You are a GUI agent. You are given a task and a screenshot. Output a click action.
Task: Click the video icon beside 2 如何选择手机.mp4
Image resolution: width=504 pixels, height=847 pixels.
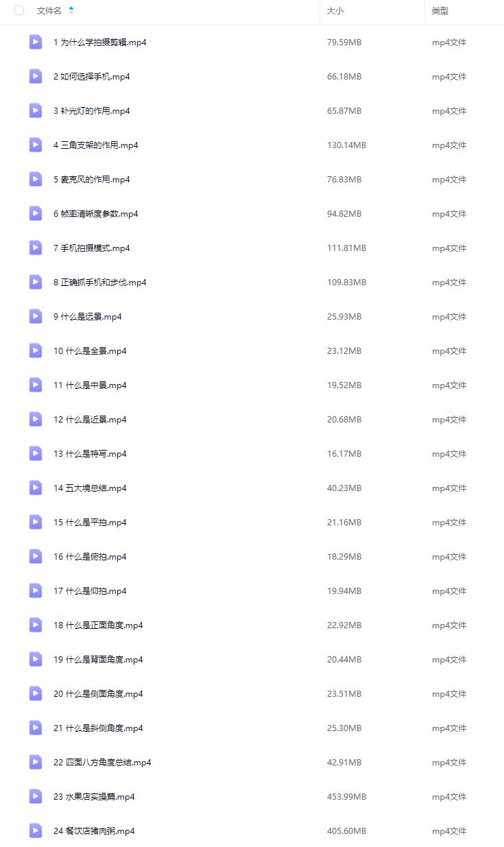(36, 76)
